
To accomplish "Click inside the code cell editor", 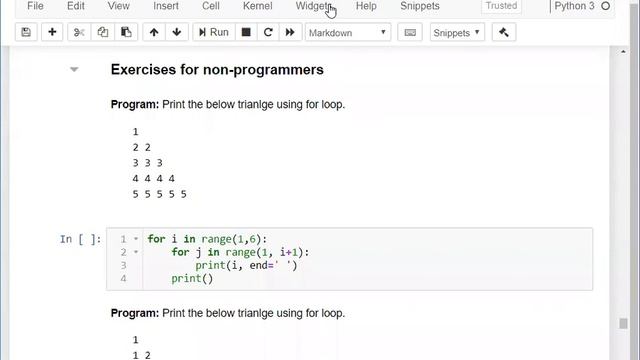I will coord(367,259).
